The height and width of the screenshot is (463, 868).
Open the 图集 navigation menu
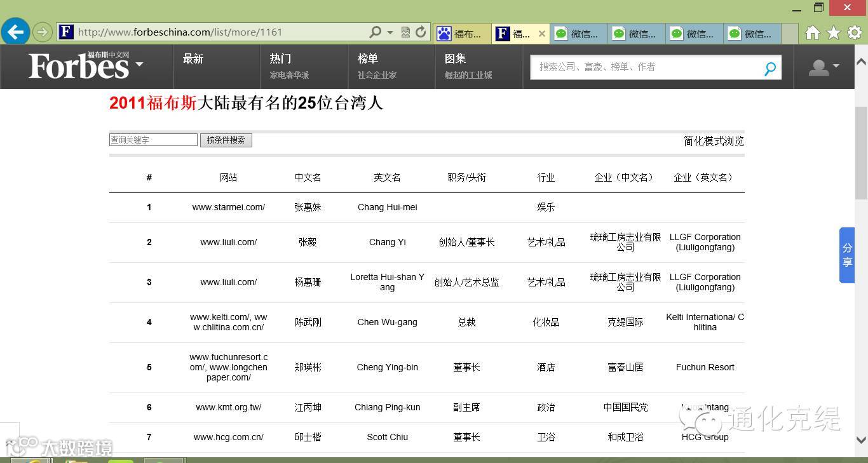(x=455, y=59)
